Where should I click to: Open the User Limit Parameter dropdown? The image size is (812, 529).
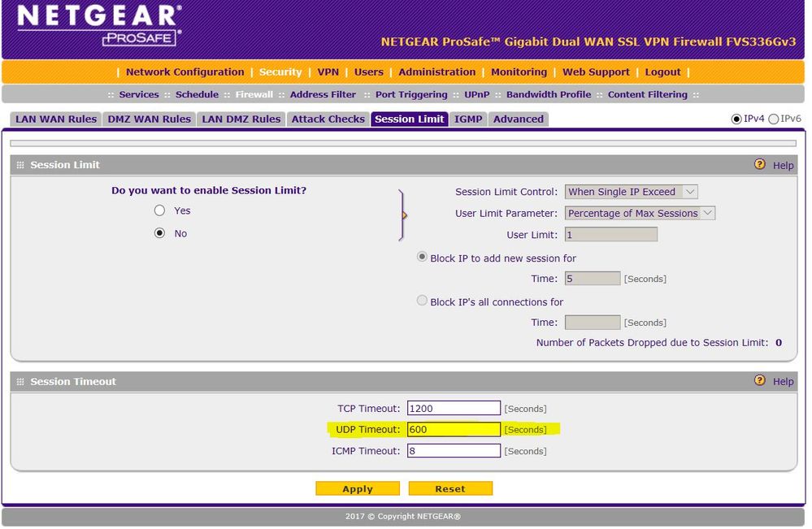[x=640, y=213]
